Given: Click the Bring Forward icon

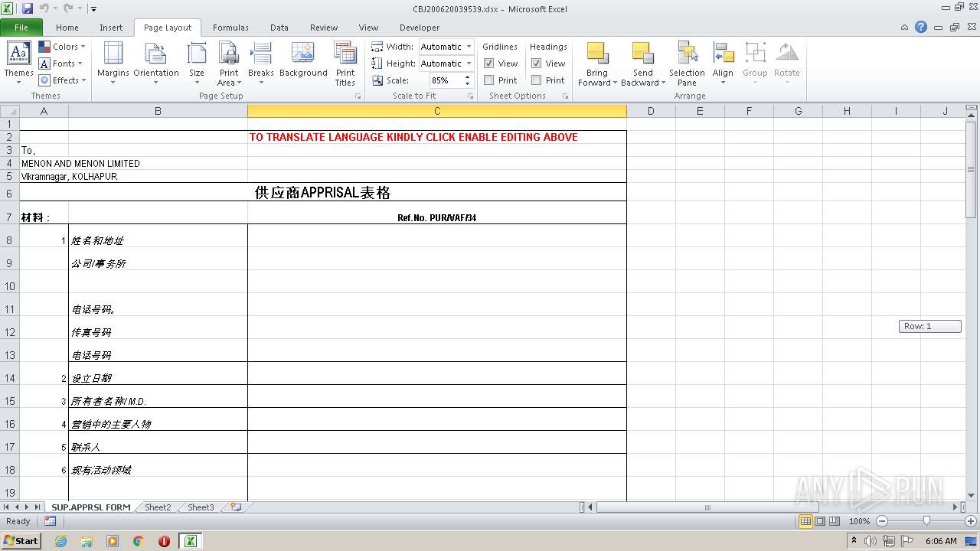Looking at the screenshot, I should [x=597, y=54].
